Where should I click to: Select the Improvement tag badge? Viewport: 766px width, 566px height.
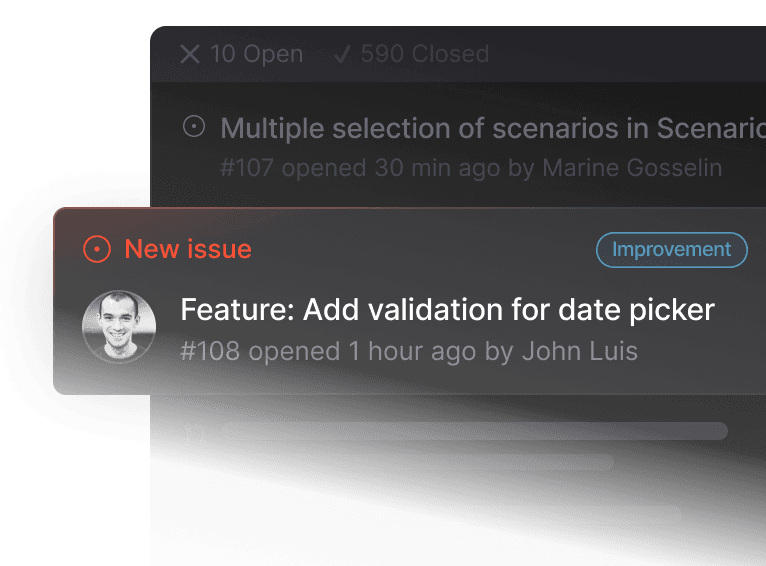(671, 249)
